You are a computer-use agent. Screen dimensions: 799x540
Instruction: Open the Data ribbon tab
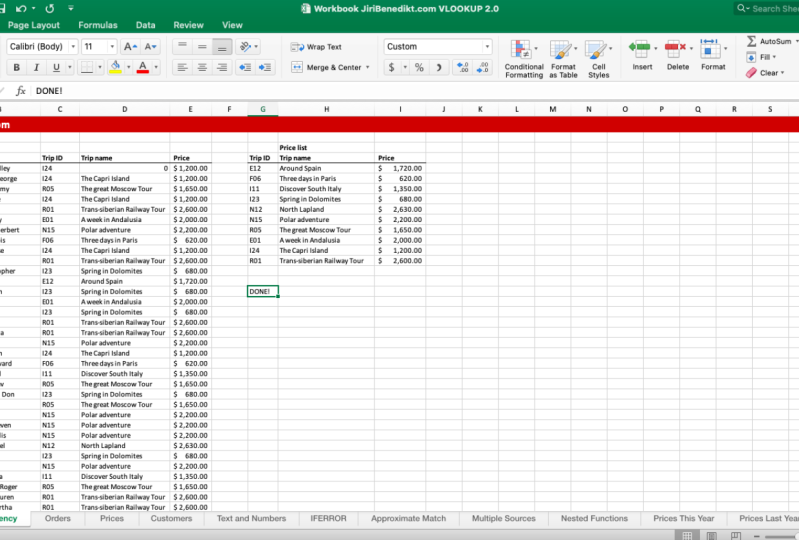point(145,25)
